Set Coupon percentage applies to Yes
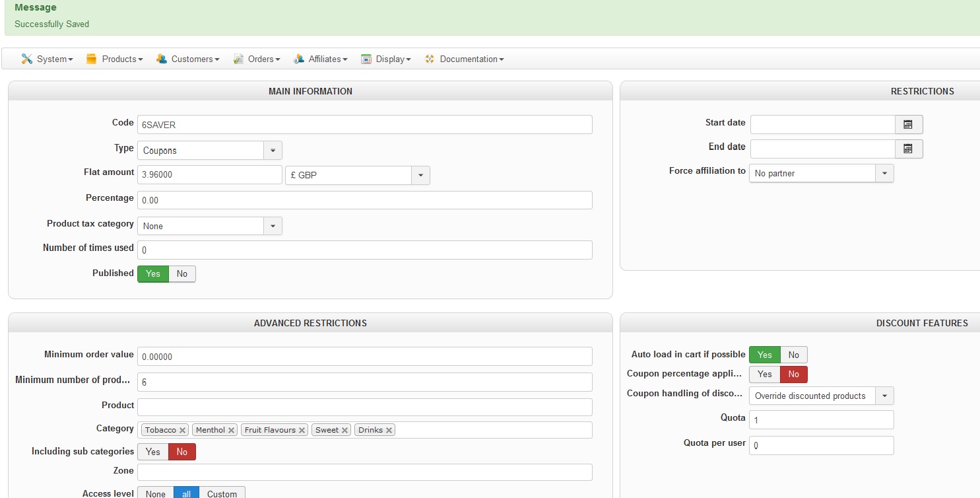The width and height of the screenshot is (980, 498). [x=765, y=374]
